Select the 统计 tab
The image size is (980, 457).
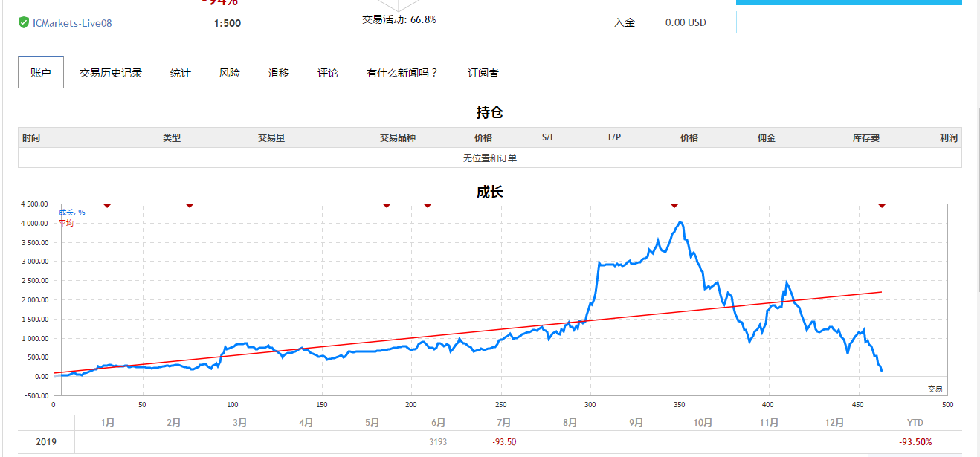coord(181,73)
